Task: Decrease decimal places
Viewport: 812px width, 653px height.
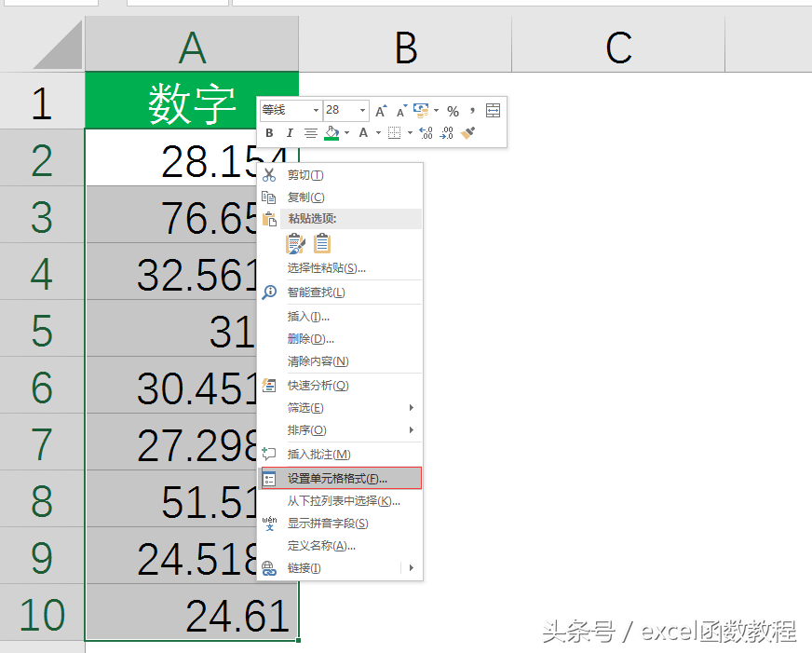Action: [x=446, y=133]
